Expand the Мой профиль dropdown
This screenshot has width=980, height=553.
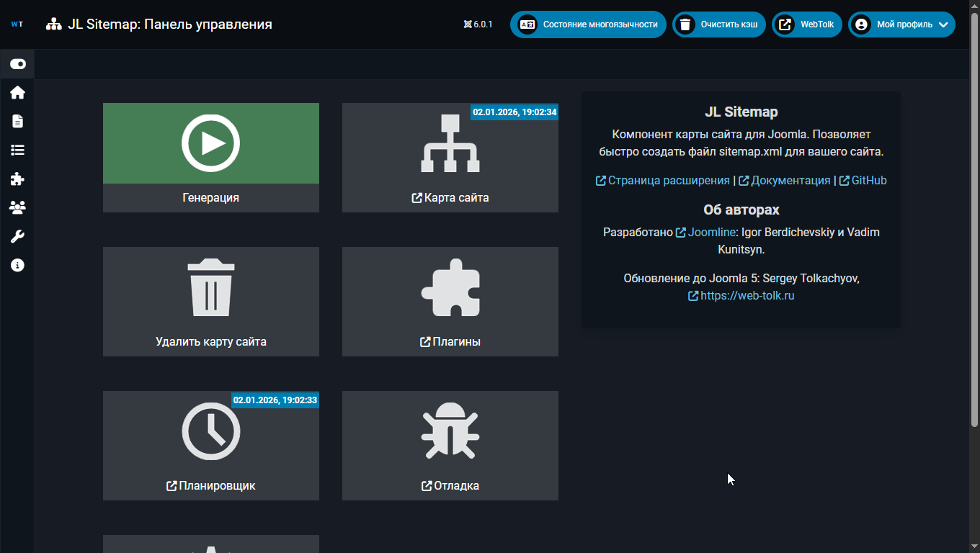coord(901,24)
